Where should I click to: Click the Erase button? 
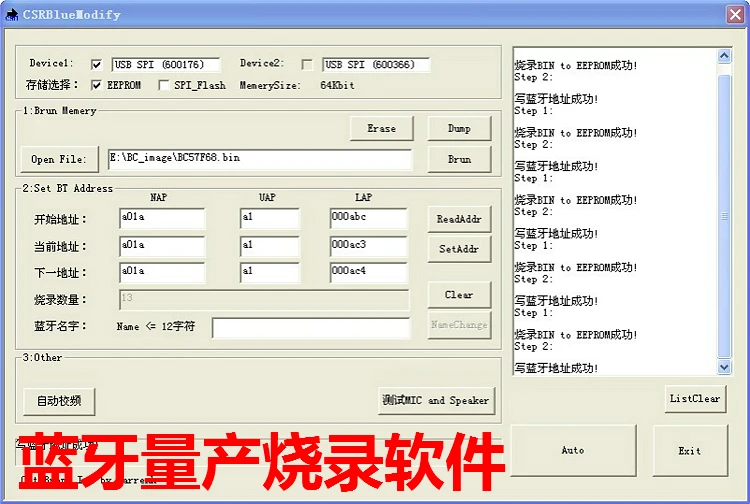381,128
